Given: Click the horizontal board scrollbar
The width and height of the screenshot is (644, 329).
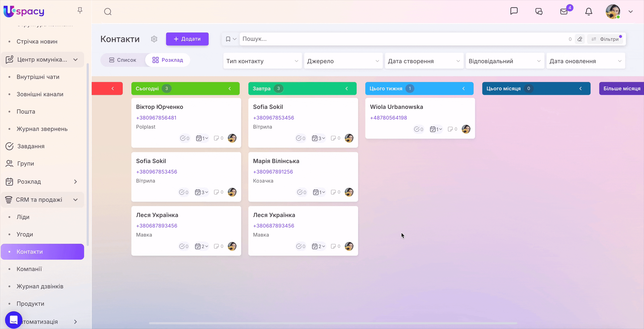Looking at the screenshot, I should click(333, 323).
